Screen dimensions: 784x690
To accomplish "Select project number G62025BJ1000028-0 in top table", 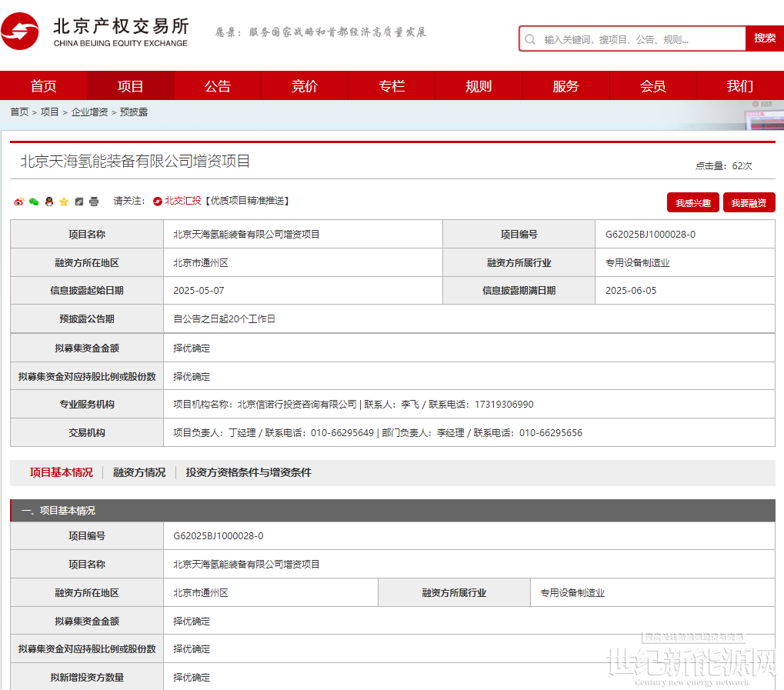I will tap(650, 234).
